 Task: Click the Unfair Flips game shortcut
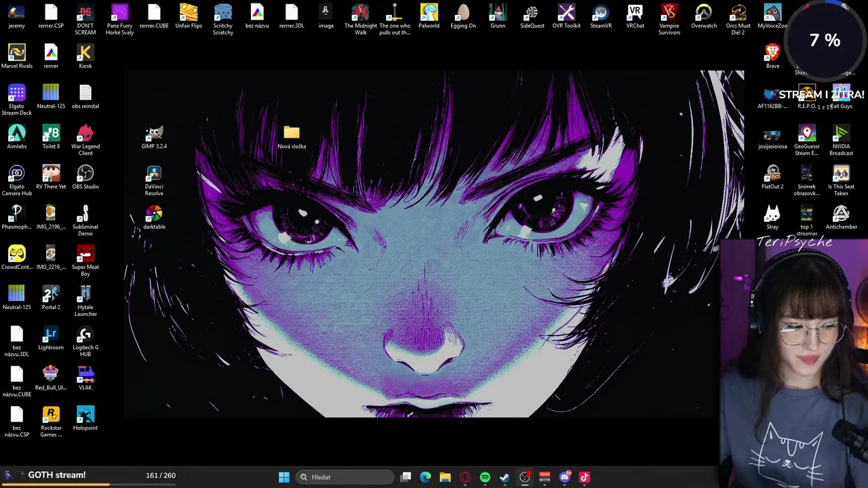(189, 16)
